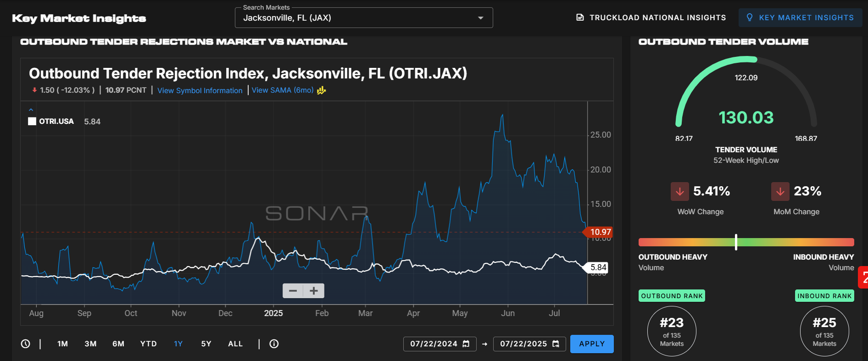This screenshot has height=361, width=868.
Task: Collapse the legend with the small chevron
Action: [31, 110]
